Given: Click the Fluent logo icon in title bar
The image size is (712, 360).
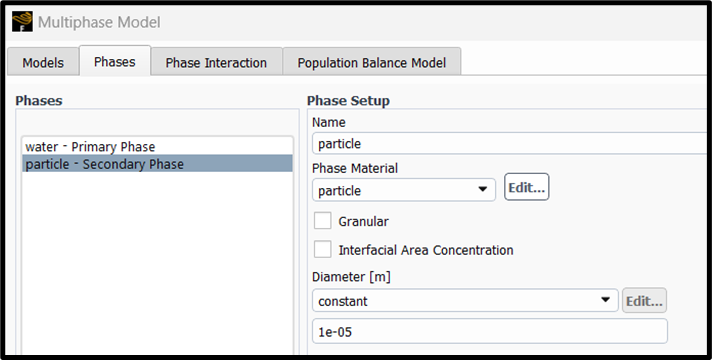Looking at the screenshot, I should (22, 21).
